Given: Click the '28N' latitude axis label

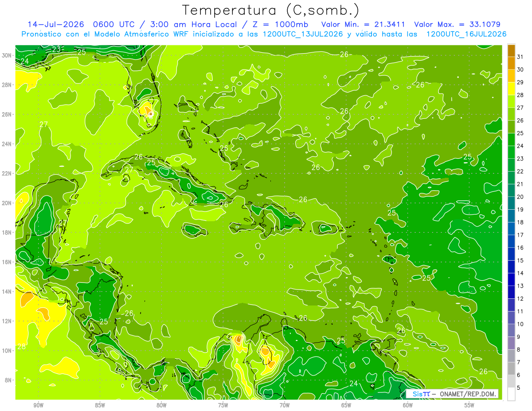Looking at the screenshot, I should click(8, 85).
